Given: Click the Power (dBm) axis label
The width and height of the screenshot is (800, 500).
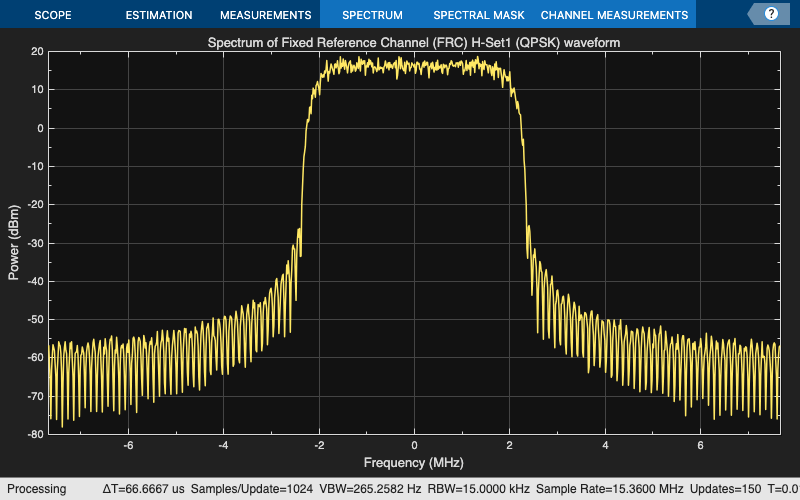Looking at the screenshot, I should (x=14, y=242).
